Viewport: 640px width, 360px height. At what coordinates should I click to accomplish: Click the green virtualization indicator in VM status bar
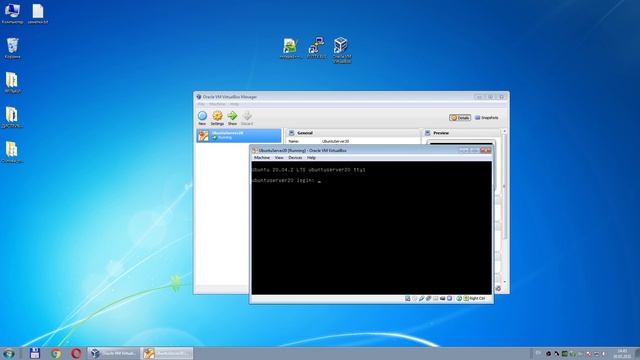(459, 299)
